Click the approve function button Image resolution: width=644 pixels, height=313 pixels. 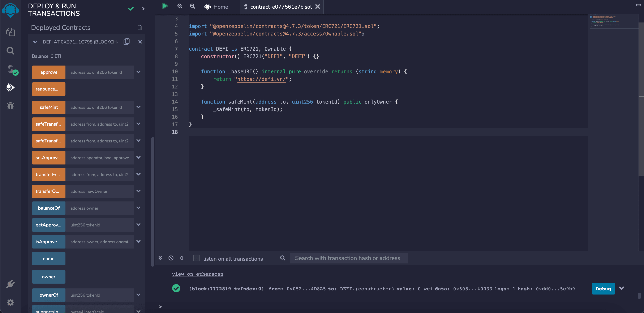pyautogui.click(x=48, y=72)
